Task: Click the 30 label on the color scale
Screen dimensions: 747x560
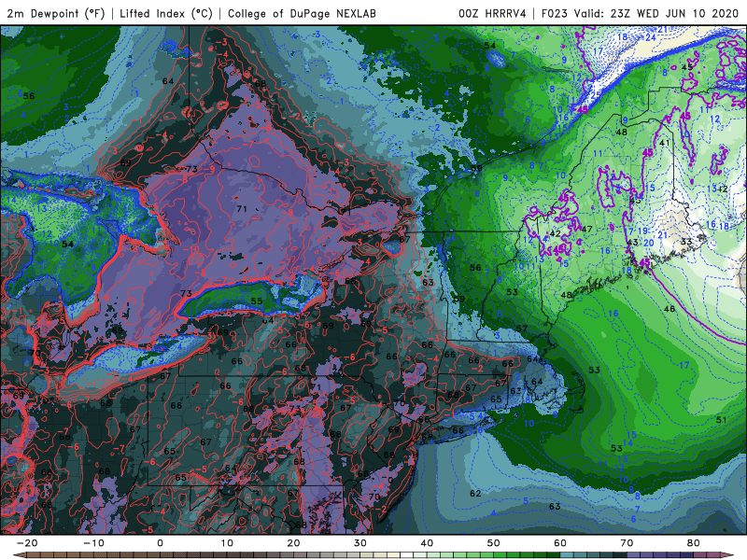Action: 360,543
